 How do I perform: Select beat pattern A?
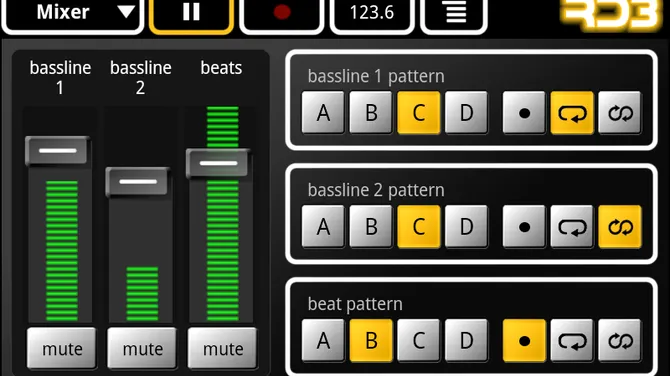pyautogui.click(x=323, y=341)
